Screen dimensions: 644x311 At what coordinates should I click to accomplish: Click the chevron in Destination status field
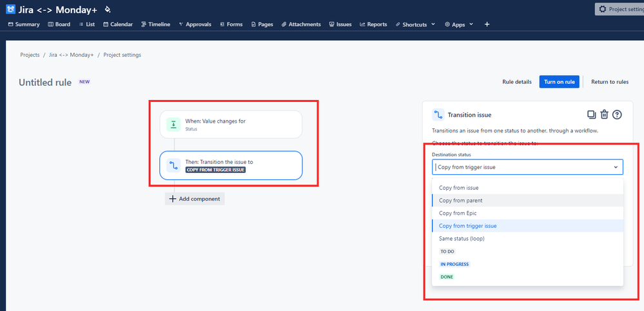click(x=616, y=167)
